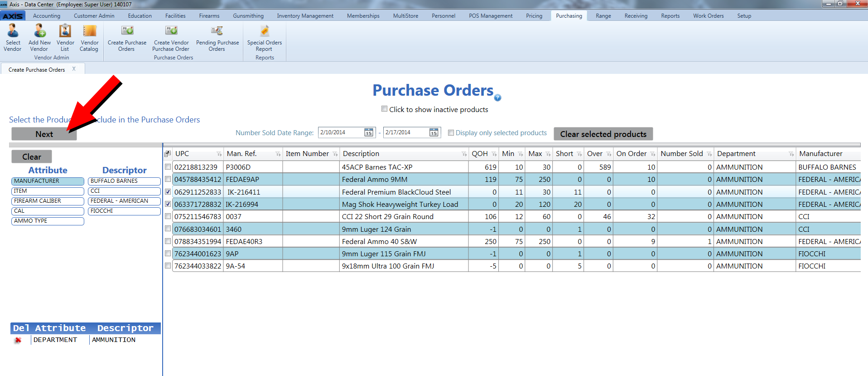
Task: Check the 9mm Luger 115 Grain FMJ row
Action: (x=168, y=253)
